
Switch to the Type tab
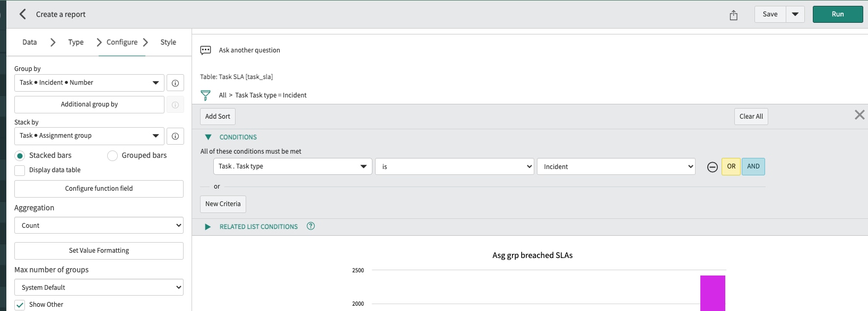click(x=76, y=42)
